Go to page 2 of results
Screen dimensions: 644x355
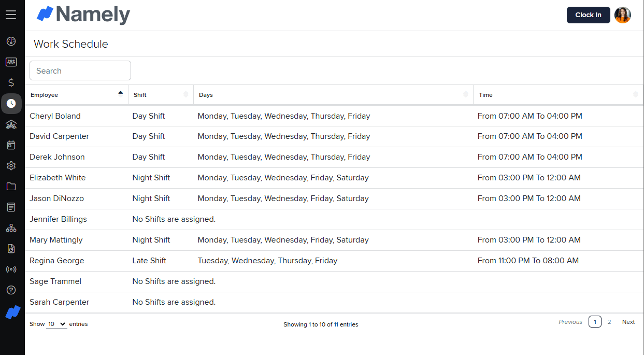pos(609,322)
